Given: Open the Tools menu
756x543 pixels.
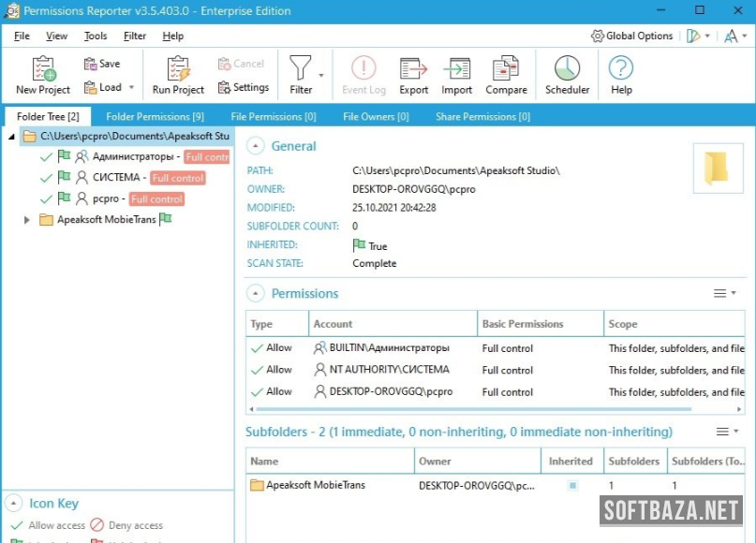Looking at the screenshot, I should [x=96, y=36].
